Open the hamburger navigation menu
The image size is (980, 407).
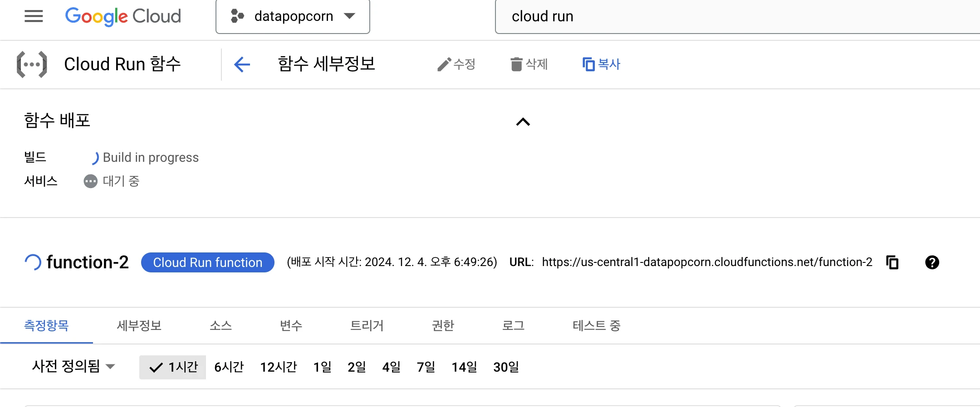(34, 16)
